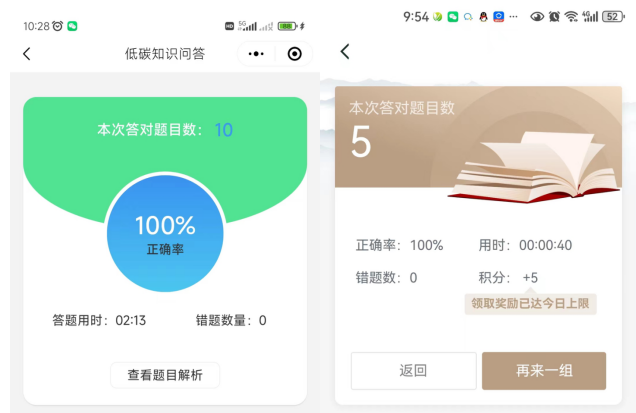Open the mini-program three-dot menu

click(256, 54)
